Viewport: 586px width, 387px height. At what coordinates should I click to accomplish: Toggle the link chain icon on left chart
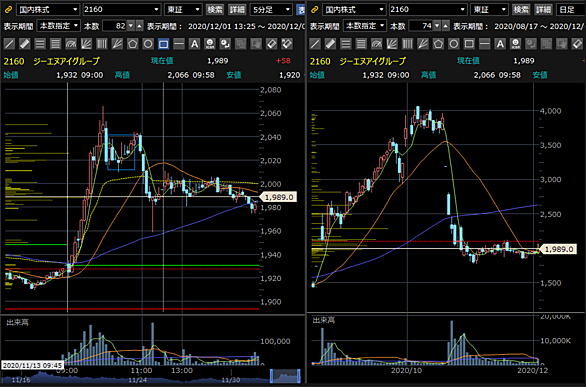pos(8,9)
